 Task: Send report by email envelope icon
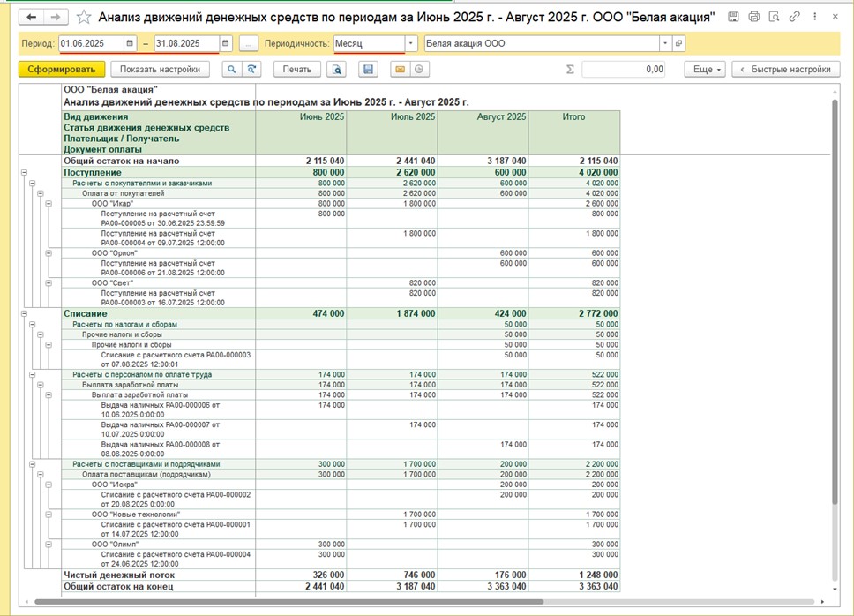(x=401, y=69)
